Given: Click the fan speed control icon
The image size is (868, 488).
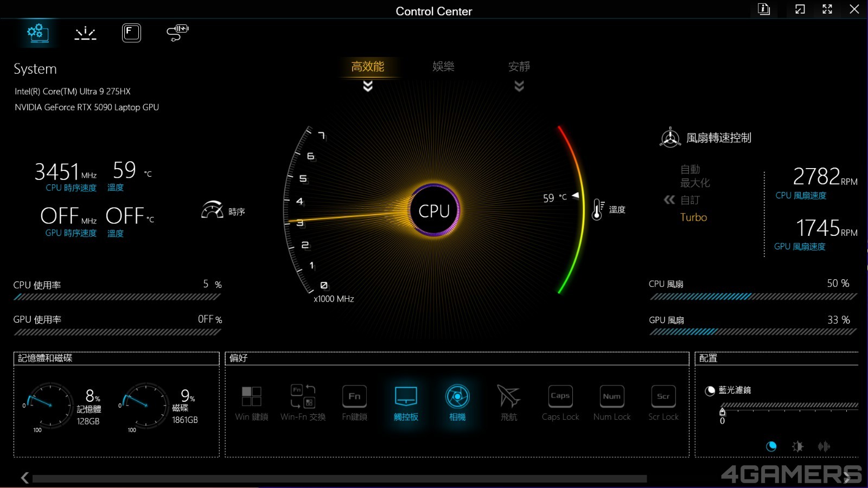Looking at the screenshot, I should (670, 138).
